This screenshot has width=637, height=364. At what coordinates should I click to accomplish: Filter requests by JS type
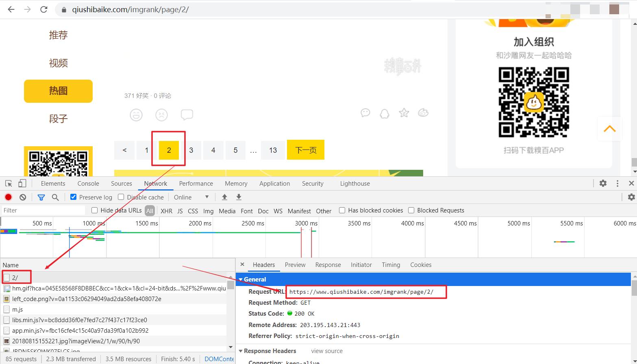pos(180,211)
